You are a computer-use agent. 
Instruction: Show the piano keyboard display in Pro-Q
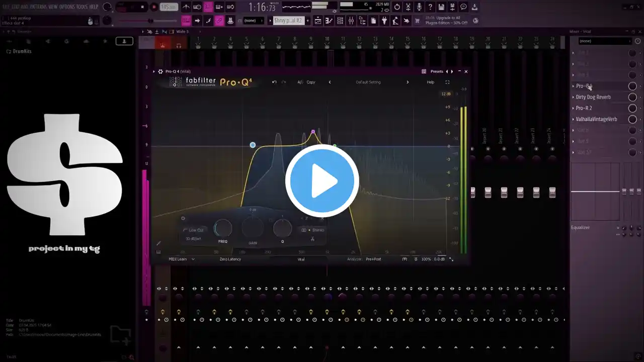pyautogui.click(x=159, y=252)
